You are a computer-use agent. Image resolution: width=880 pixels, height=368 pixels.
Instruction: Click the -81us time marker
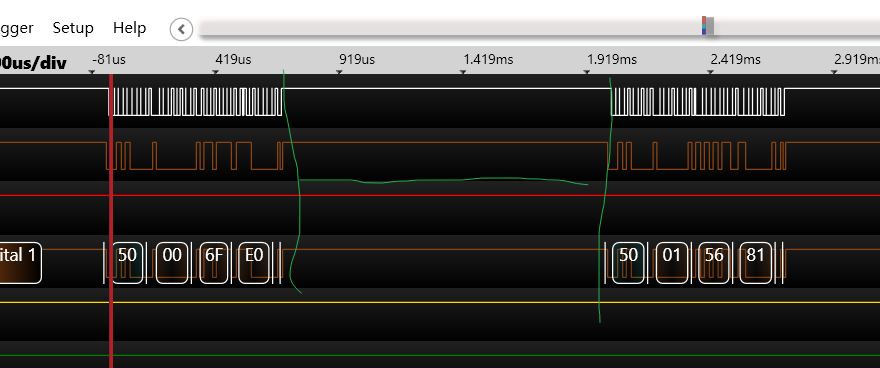click(x=109, y=59)
